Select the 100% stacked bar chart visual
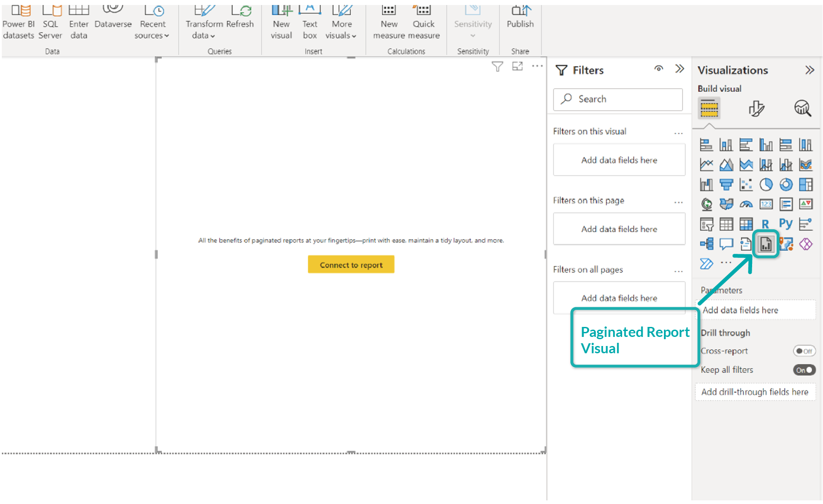 point(786,145)
